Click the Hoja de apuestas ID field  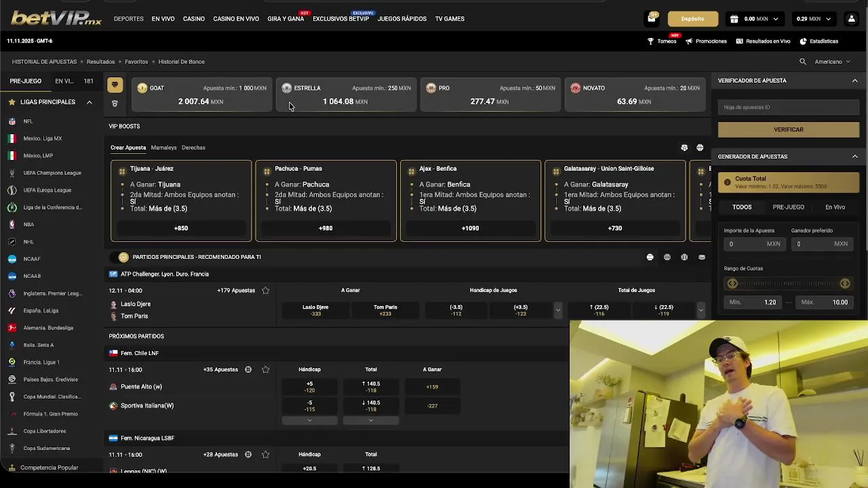[789, 107]
